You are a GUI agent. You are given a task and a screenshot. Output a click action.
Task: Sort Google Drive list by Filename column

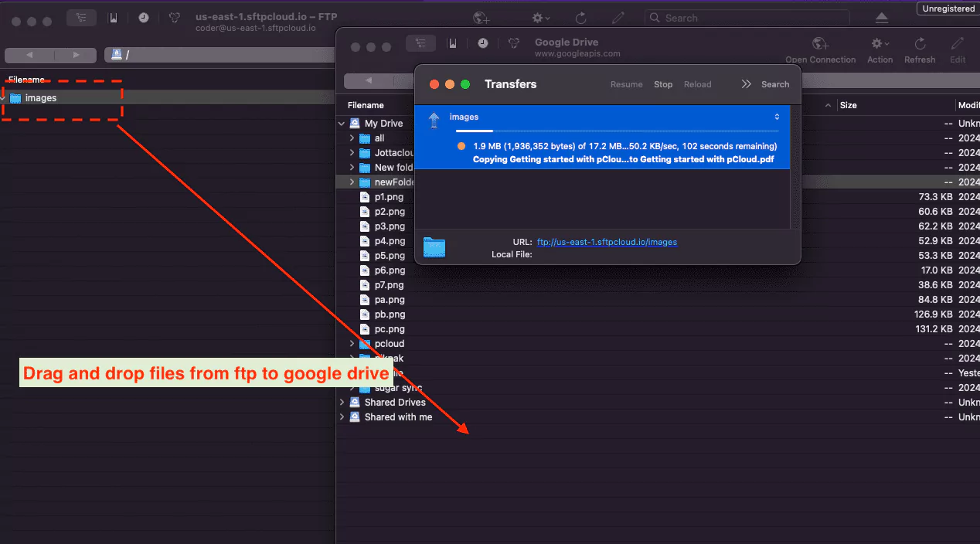click(x=366, y=105)
